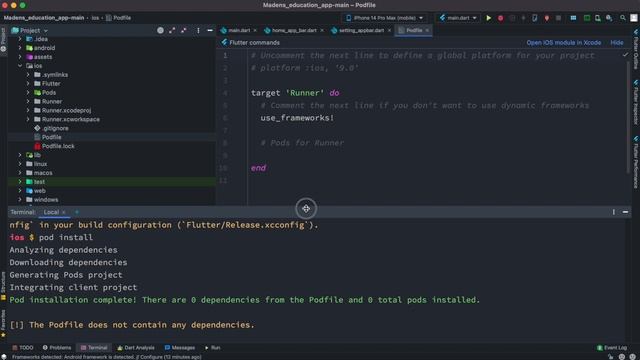
Task: Add a new terminal tab
Action: [x=77, y=212]
